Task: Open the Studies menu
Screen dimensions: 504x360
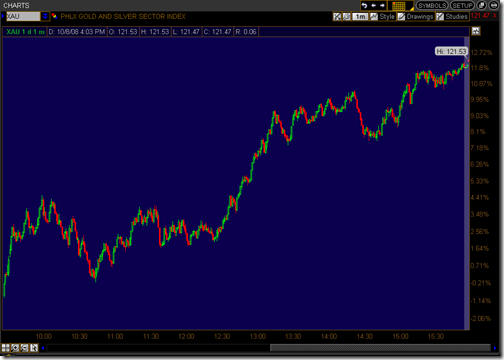Action: (456, 16)
